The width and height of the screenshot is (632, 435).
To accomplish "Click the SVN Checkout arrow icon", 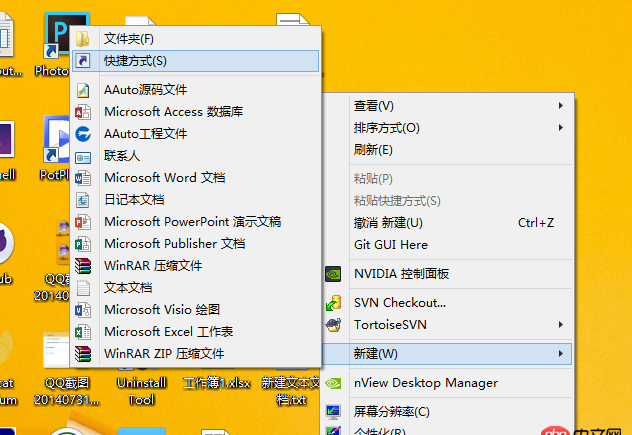I will (x=333, y=303).
